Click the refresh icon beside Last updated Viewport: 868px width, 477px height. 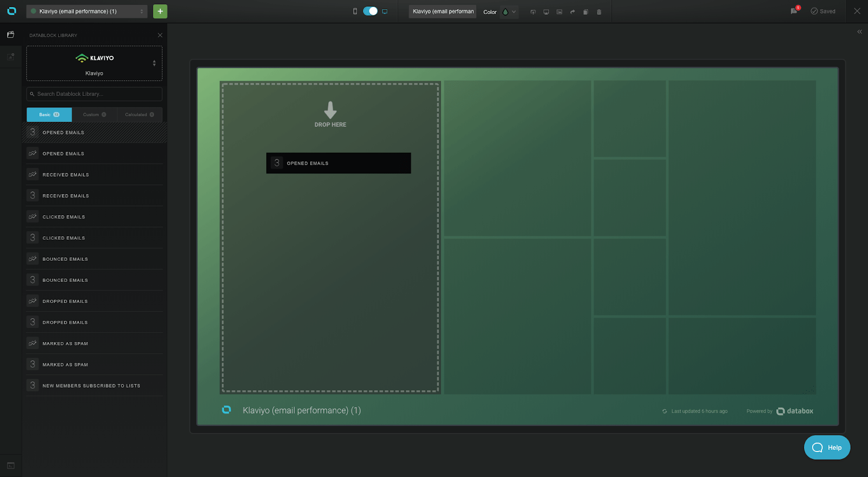tap(665, 411)
